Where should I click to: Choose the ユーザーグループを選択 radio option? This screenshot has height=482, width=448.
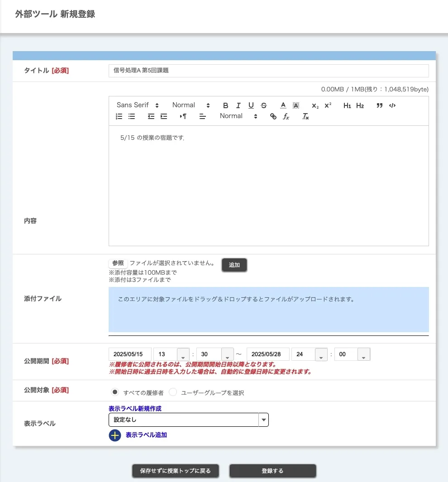tap(173, 392)
